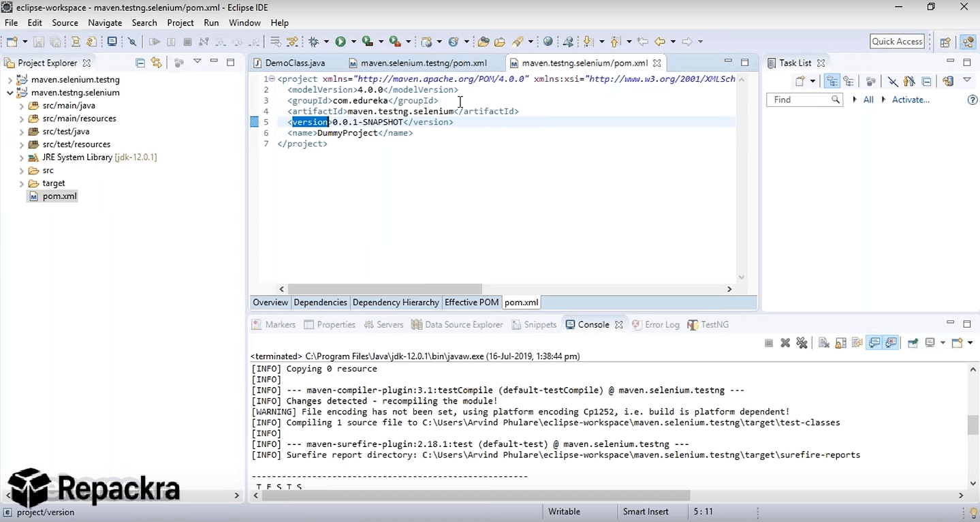Collapse the maven.testng.selenium project node
The height and width of the screenshot is (522, 980).
(x=10, y=93)
